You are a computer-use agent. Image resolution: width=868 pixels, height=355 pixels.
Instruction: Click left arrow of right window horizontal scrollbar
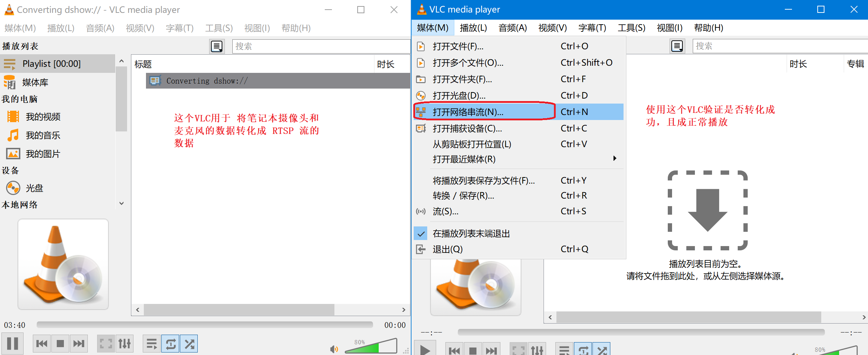(550, 317)
